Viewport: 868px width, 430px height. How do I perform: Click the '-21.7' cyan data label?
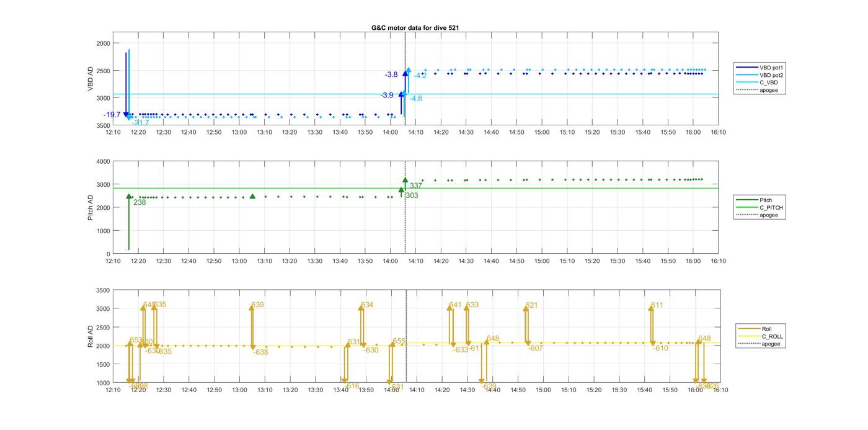pos(141,123)
